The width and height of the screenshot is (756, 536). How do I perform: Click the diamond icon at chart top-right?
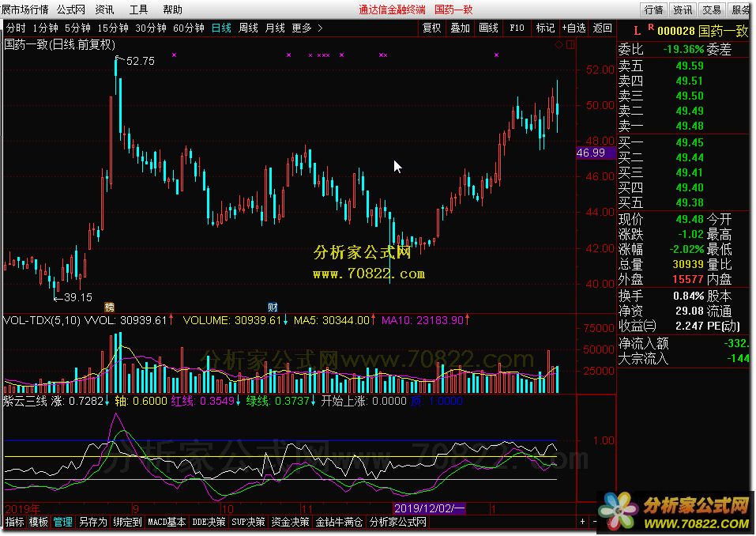(559, 44)
